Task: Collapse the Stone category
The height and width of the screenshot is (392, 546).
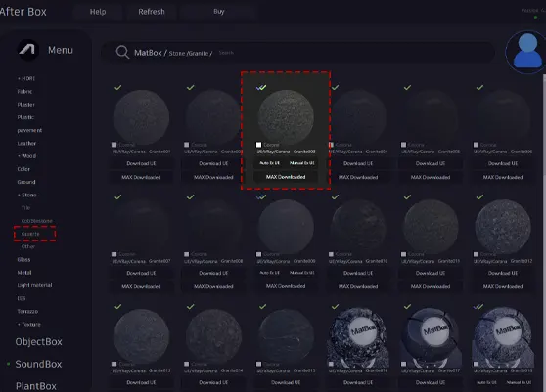Action: (26, 195)
